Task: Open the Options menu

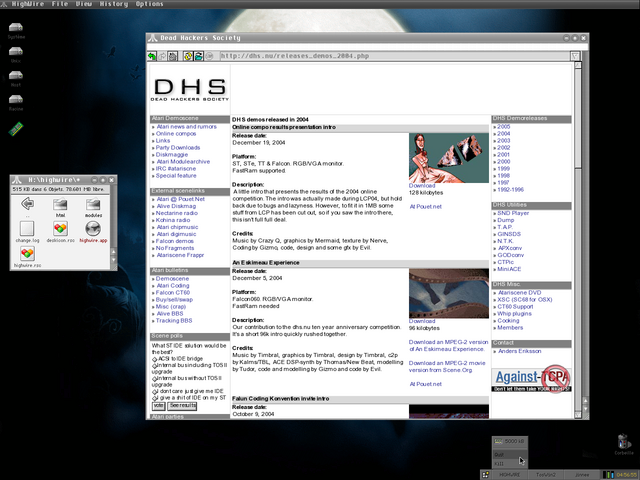Action: tap(149, 4)
